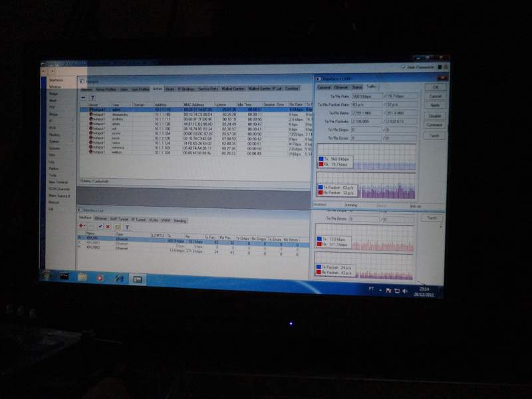Image resolution: width=532 pixels, height=399 pixels.
Task: Click the yellow comment button in Interface List
Action: coord(118,227)
